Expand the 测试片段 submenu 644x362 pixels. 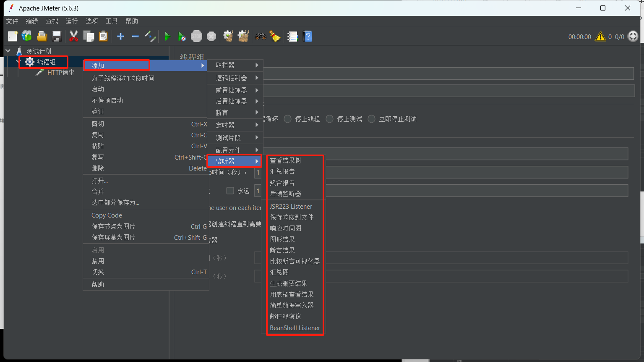[x=235, y=138]
